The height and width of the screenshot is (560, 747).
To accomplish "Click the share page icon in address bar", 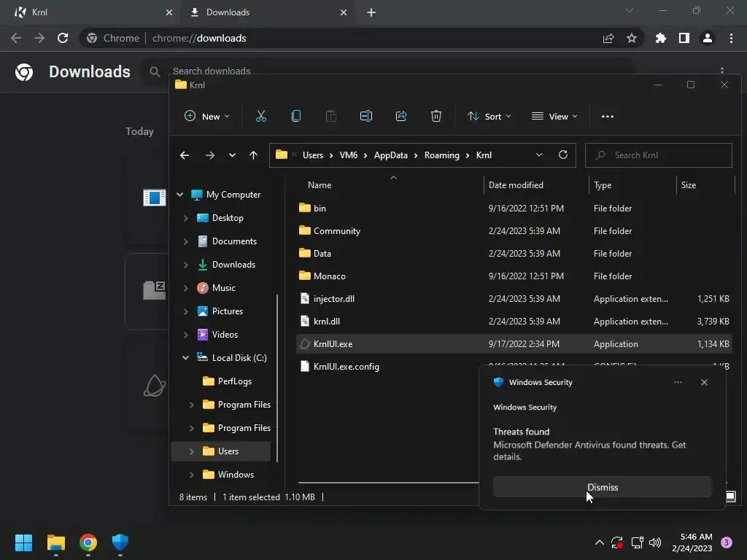I will tap(608, 38).
